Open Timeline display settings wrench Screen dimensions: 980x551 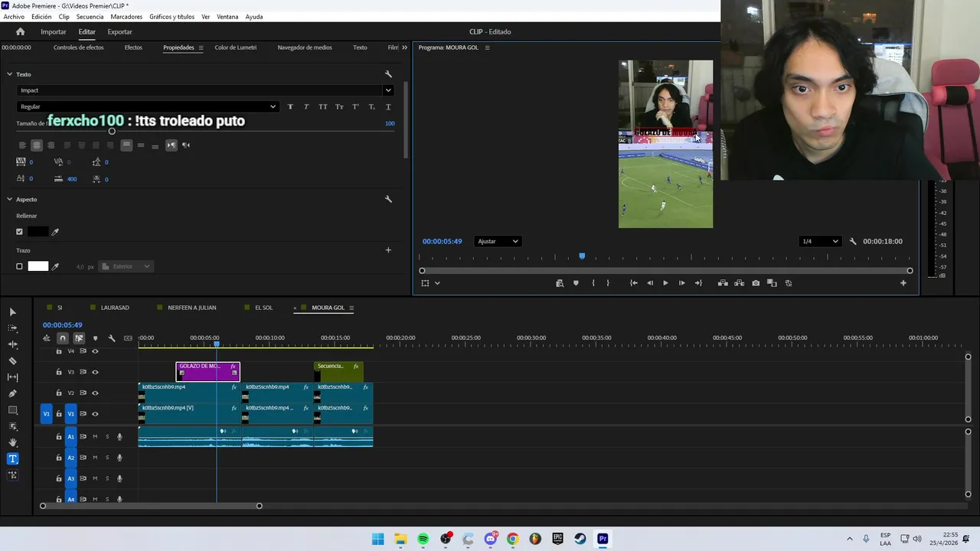click(111, 338)
